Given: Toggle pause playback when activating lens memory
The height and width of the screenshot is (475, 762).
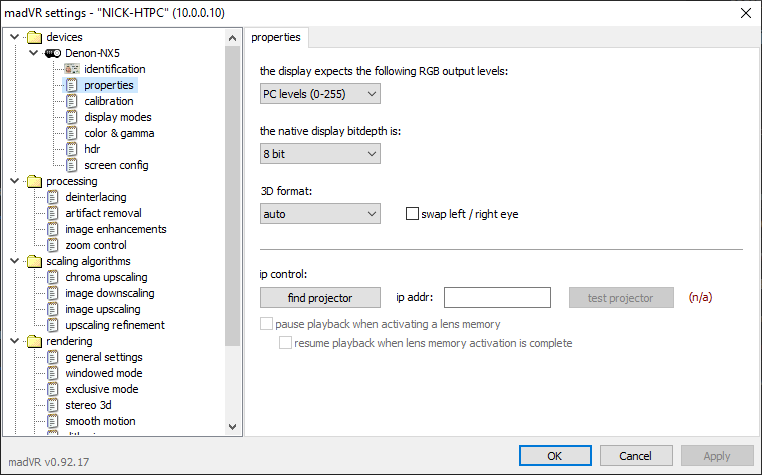Looking at the screenshot, I should [266, 324].
